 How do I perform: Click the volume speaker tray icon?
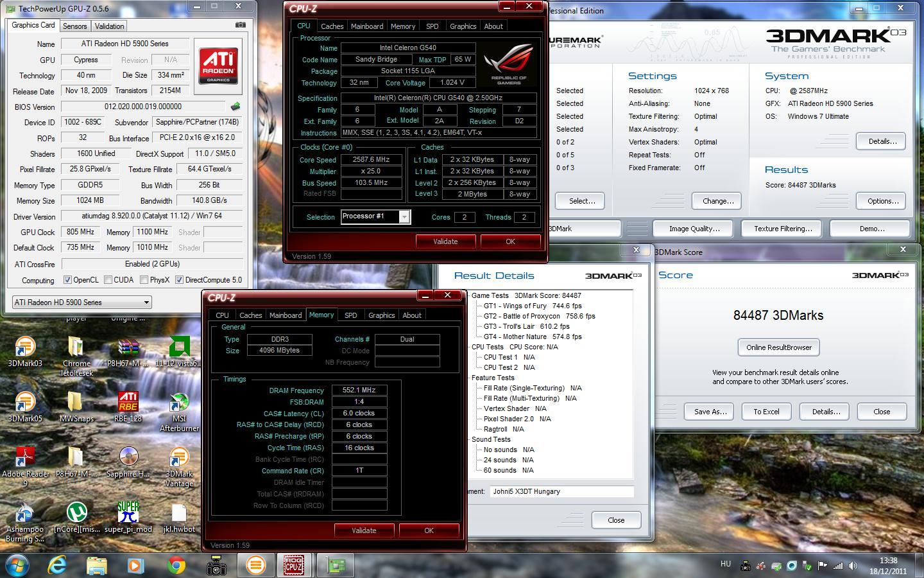tap(853, 566)
